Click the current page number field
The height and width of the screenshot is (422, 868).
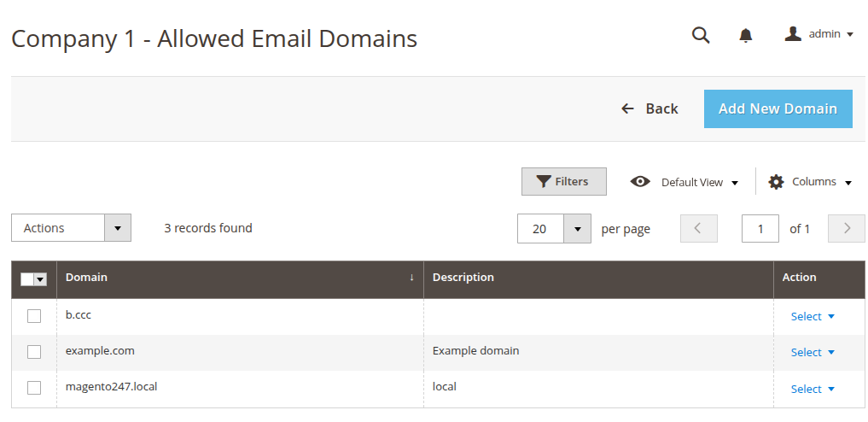760,228
